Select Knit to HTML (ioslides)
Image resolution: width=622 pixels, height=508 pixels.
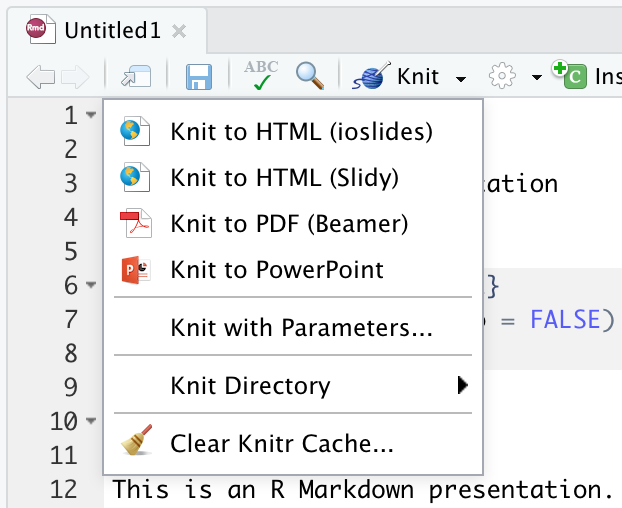coord(301,131)
